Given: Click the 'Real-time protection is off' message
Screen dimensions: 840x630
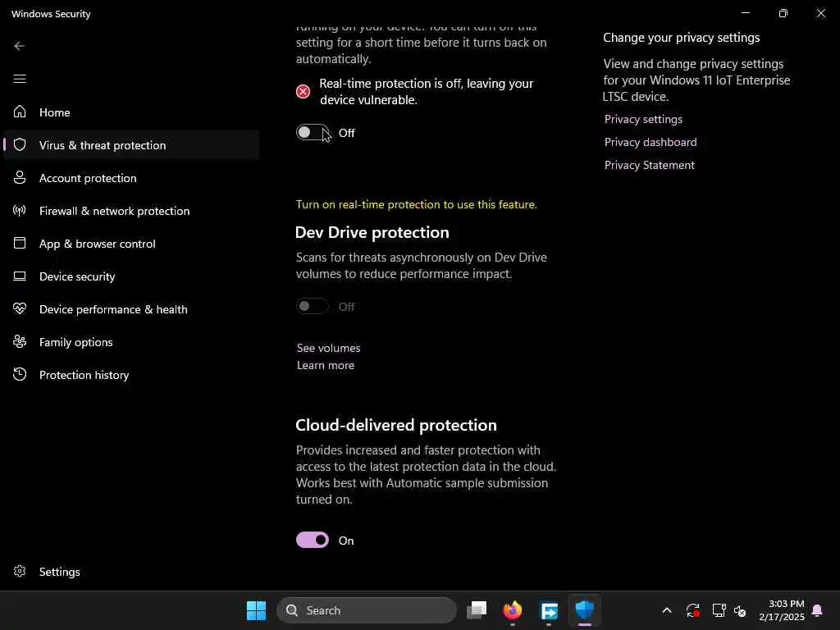Looking at the screenshot, I should pos(426,92).
